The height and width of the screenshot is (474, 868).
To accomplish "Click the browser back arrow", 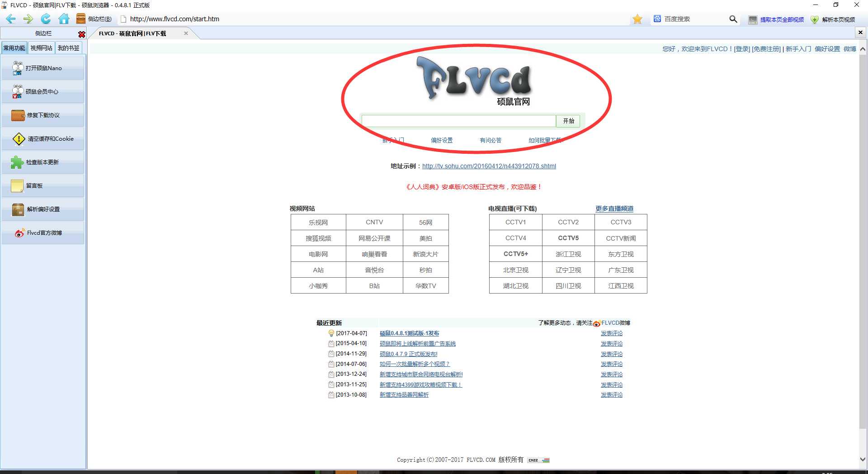I will click(11, 19).
